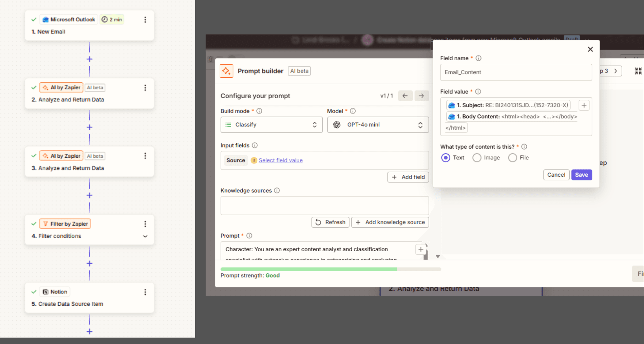Open the Classify build mode dropdown
The height and width of the screenshot is (344, 644).
click(x=314, y=125)
